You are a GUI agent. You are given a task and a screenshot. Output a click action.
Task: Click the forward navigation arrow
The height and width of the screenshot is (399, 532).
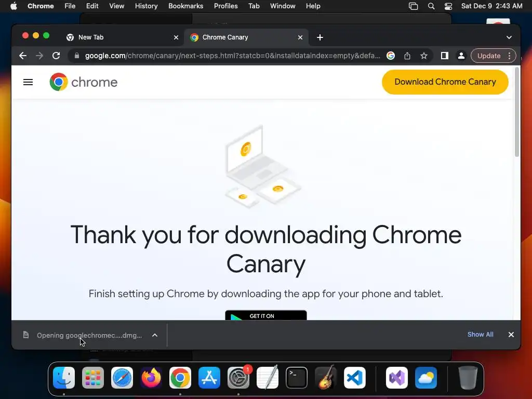(x=39, y=56)
